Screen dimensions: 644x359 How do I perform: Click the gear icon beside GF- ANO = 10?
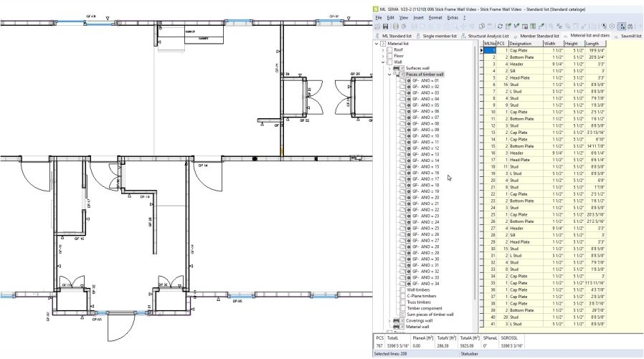click(408, 136)
